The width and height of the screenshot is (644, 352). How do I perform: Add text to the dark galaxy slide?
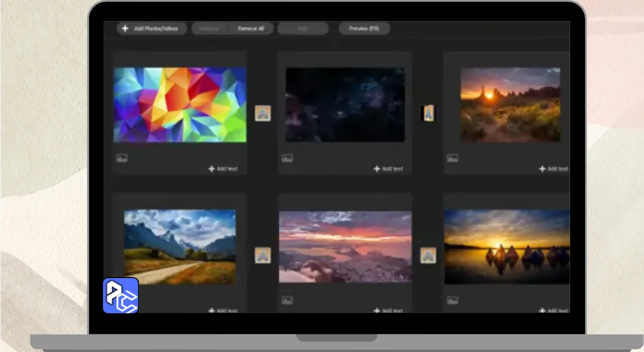click(x=388, y=169)
